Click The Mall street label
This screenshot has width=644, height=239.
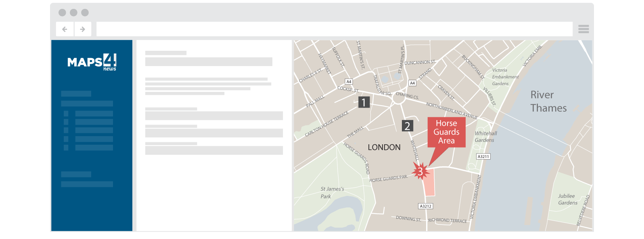click(355, 132)
